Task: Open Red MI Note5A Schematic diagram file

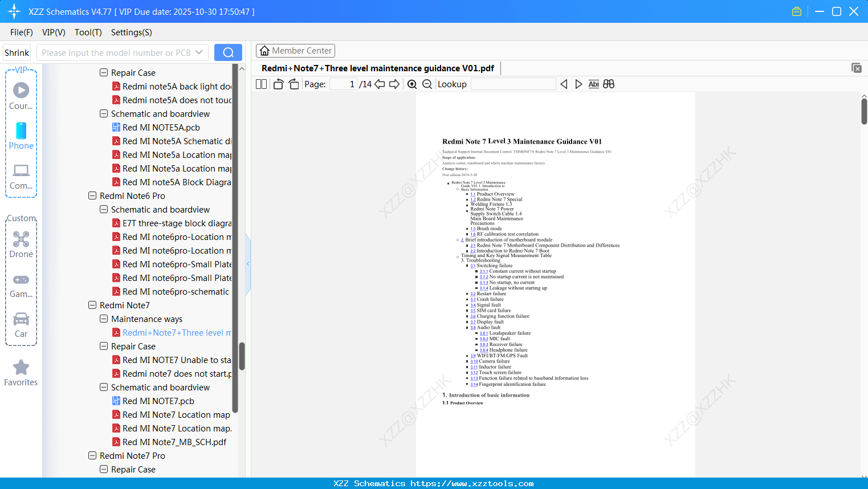Action: point(172,141)
